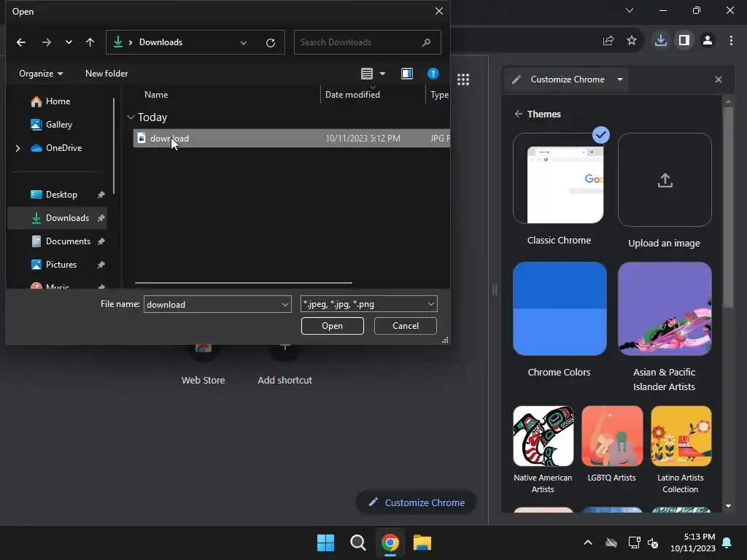Select Classic Chrome theme
The height and width of the screenshot is (560, 747).
pos(560,179)
